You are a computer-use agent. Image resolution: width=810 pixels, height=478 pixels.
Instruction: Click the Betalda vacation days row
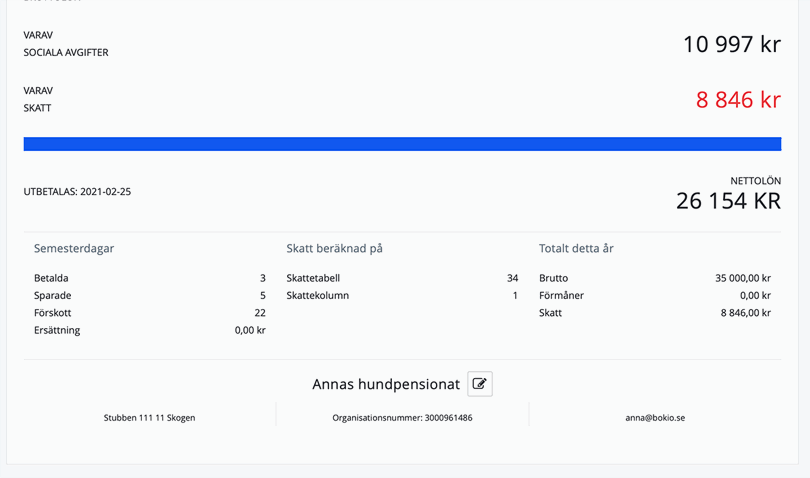(150, 278)
